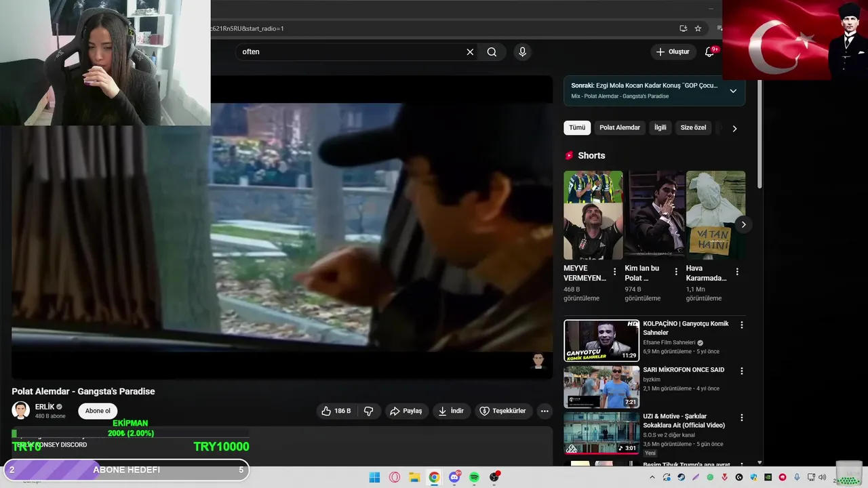Screen dimensions: 868x488
Task: Click the Paylaş share button
Action: click(x=406, y=411)
